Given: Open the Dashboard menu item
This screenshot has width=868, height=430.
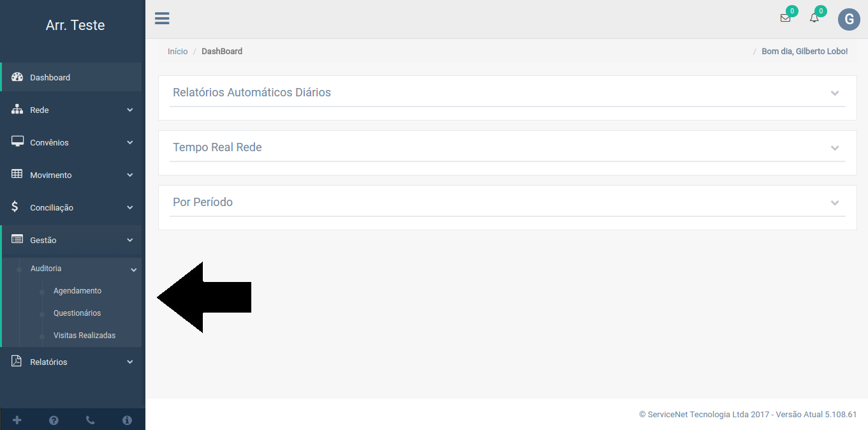Looking at the screenshot, I should (x=50, y=77).
